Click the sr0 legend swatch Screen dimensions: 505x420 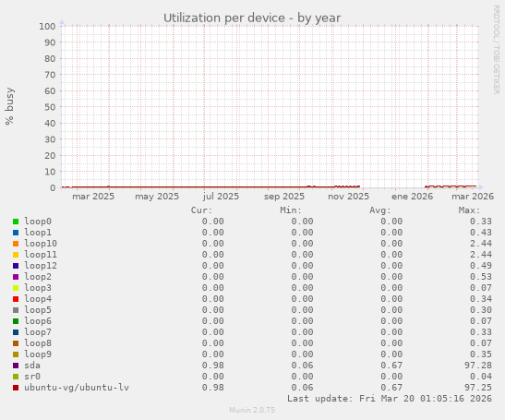[16, 377]
